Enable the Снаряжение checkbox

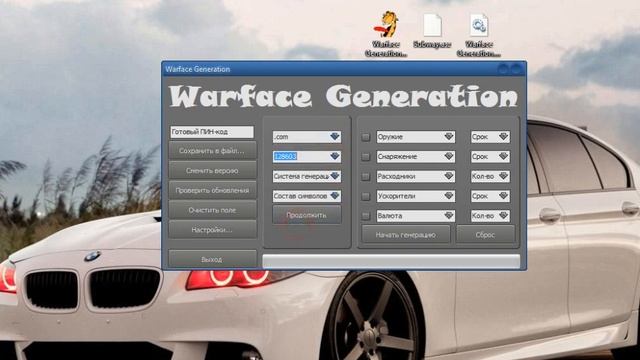coord(366,157)
